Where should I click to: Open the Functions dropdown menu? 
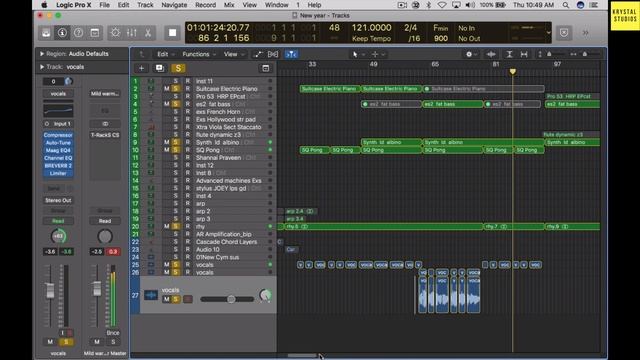click(199, 54)
